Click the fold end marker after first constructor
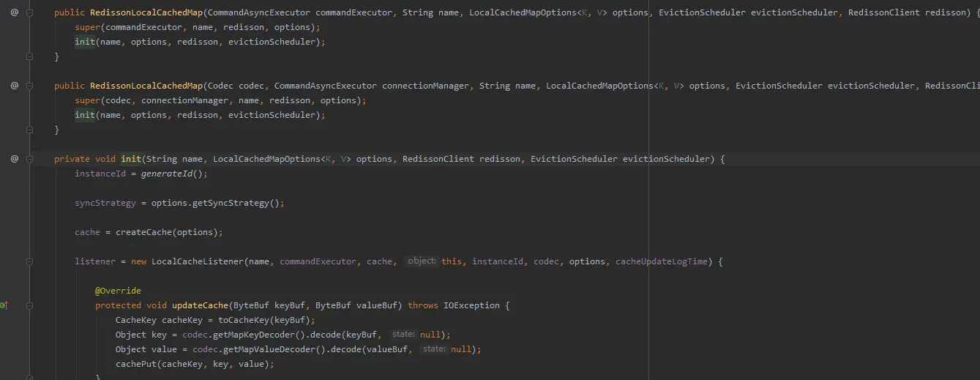The width and height of the screenshot is (980, 380). (x=29, y=56)
